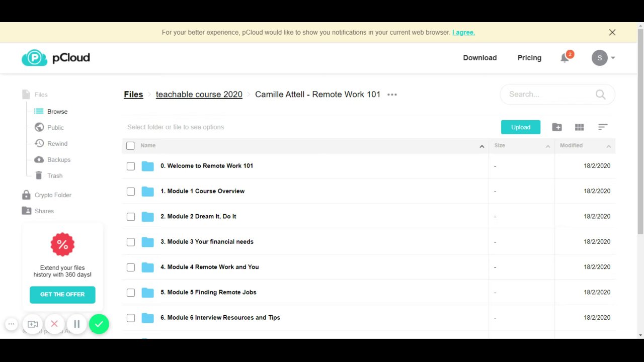The image size is (644, 362).
Task: Check the box for 6. Module 6 Interview Resources
Action: click(131, 318)
